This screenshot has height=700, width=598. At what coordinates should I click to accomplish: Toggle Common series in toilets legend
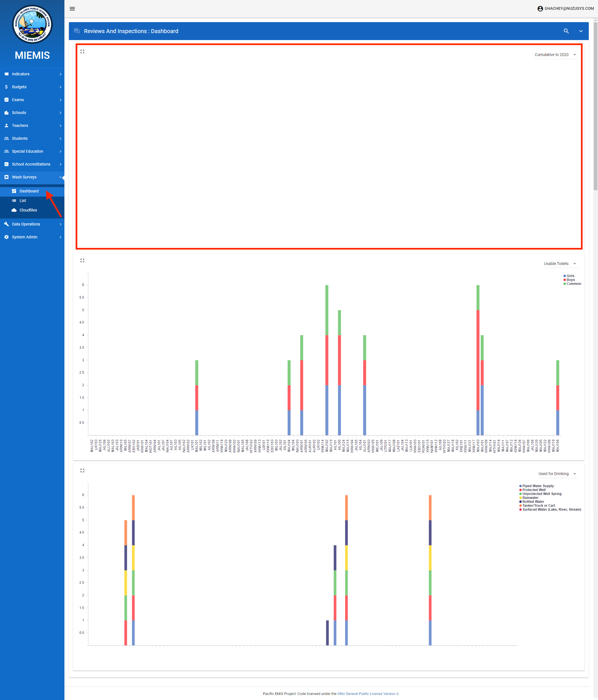coord(573,284)
